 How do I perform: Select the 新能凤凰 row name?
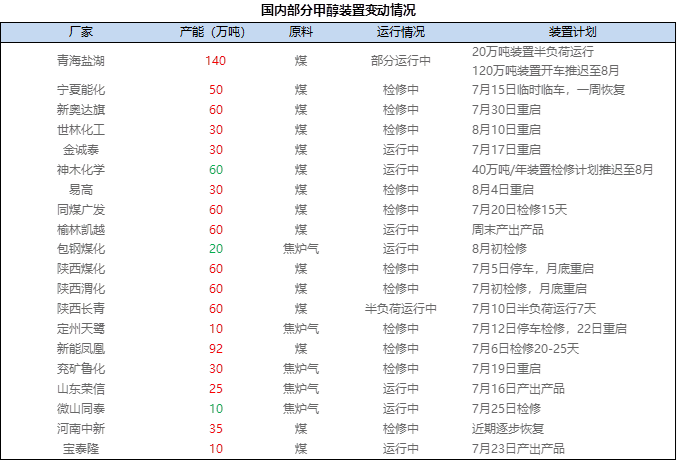(x=81, y=348)
